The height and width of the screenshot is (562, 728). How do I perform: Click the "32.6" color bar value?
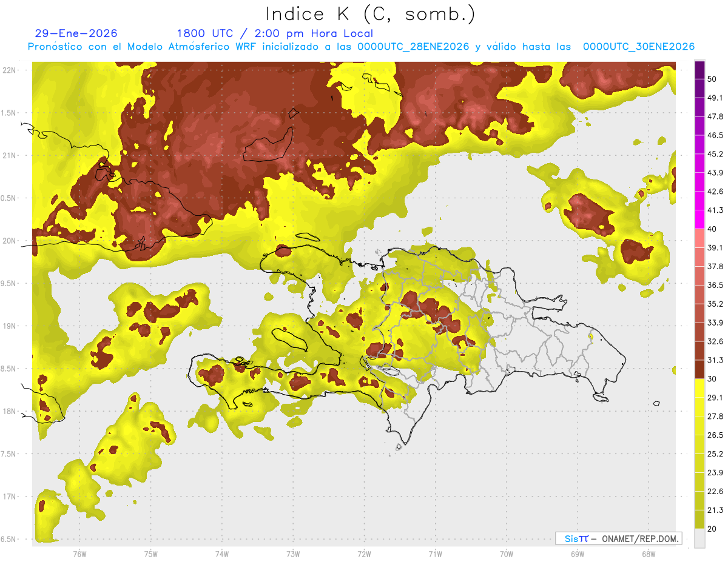tap(715, 341)
